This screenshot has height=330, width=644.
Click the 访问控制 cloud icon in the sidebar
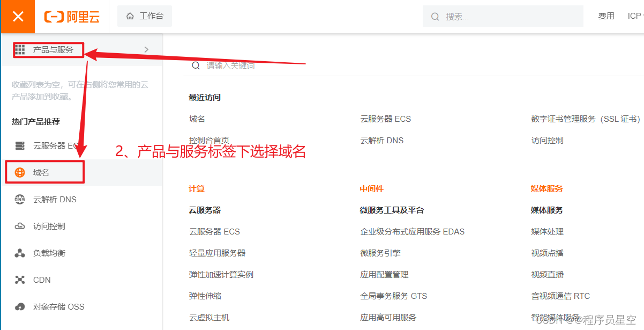click(x=20, y=226)
